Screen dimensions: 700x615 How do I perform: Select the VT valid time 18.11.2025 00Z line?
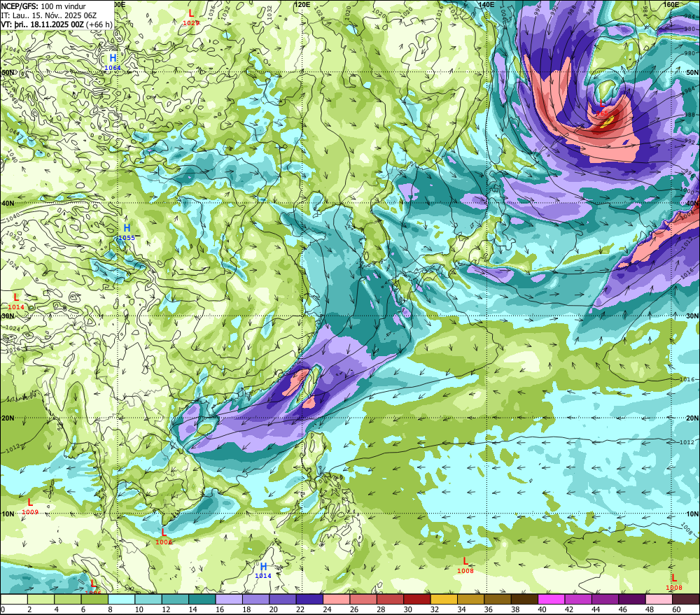click(x=57, y=24)
